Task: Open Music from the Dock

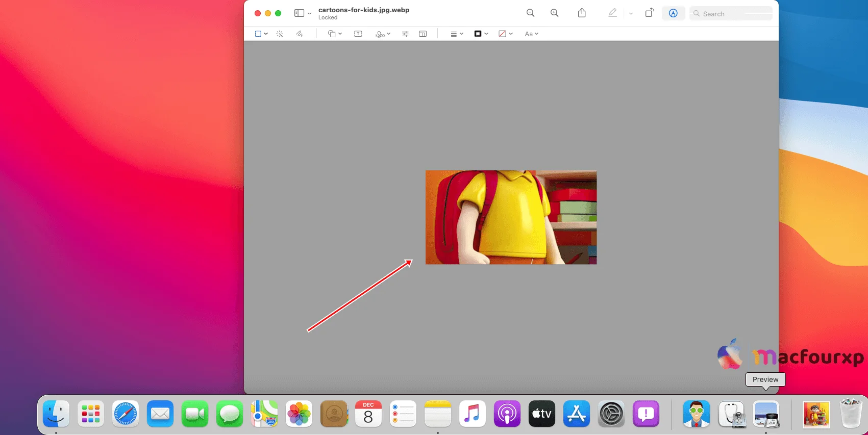Action: (x=473, y=414)
